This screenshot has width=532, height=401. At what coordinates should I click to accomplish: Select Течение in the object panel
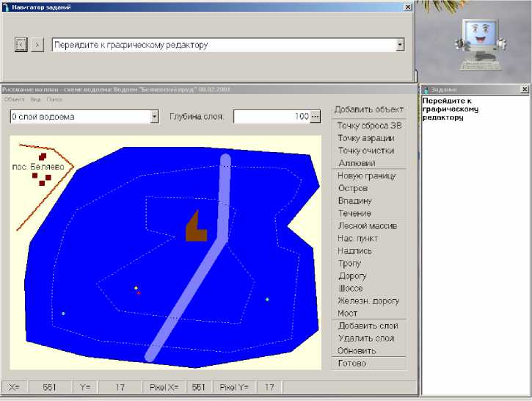(x=354, y=213)
